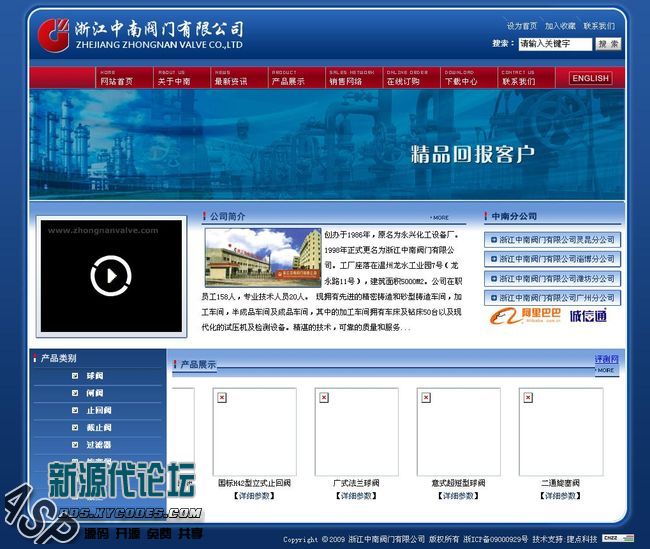Select the 止回阀 product category
Viewport: 650px width, 549px height.
[99, 410]
